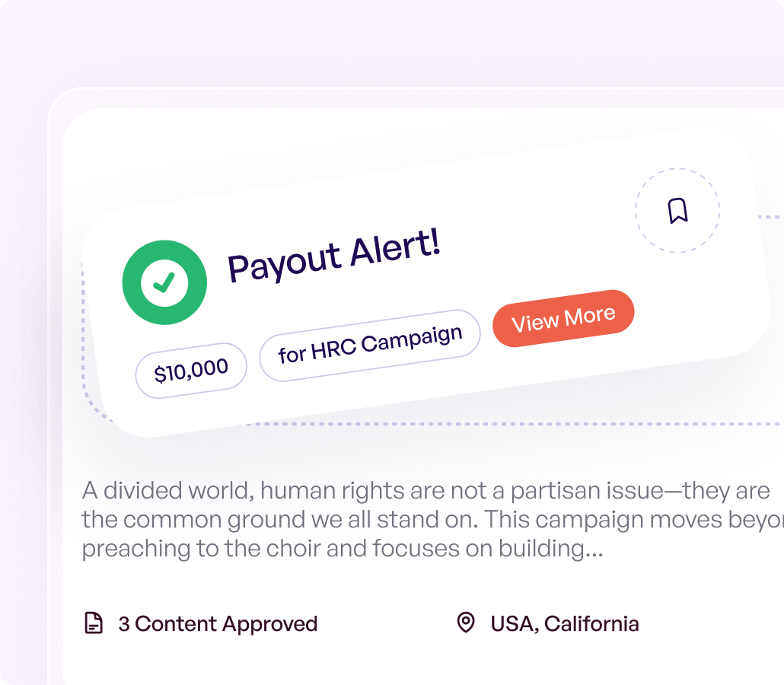Expand the $10,000 amount pill

click(190, 366)
